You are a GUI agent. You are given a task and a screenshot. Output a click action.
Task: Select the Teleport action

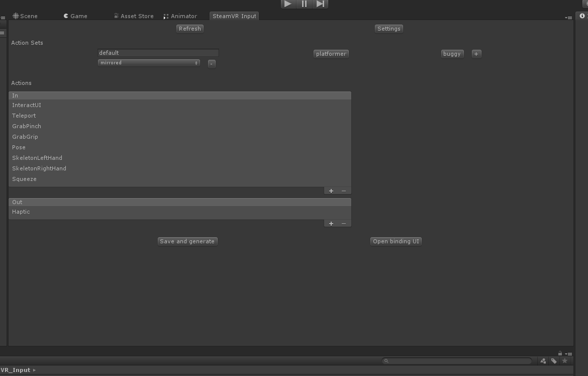pos(180,116)
